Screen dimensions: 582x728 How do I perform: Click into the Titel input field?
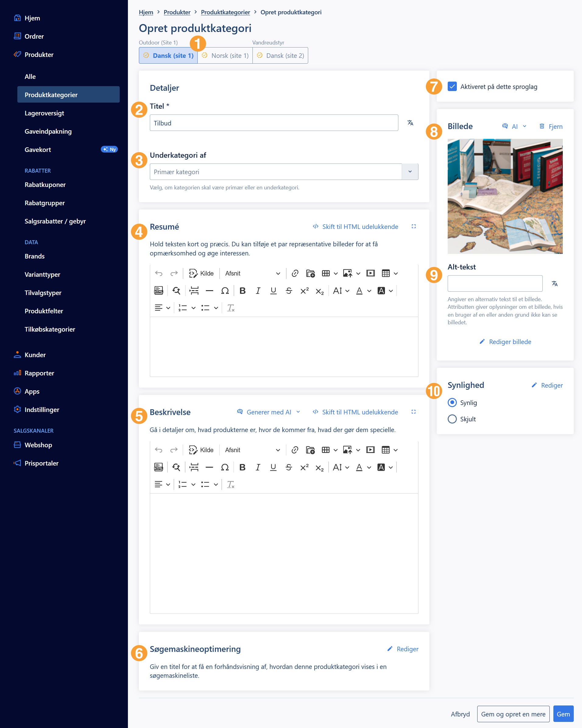coord(274,123)
